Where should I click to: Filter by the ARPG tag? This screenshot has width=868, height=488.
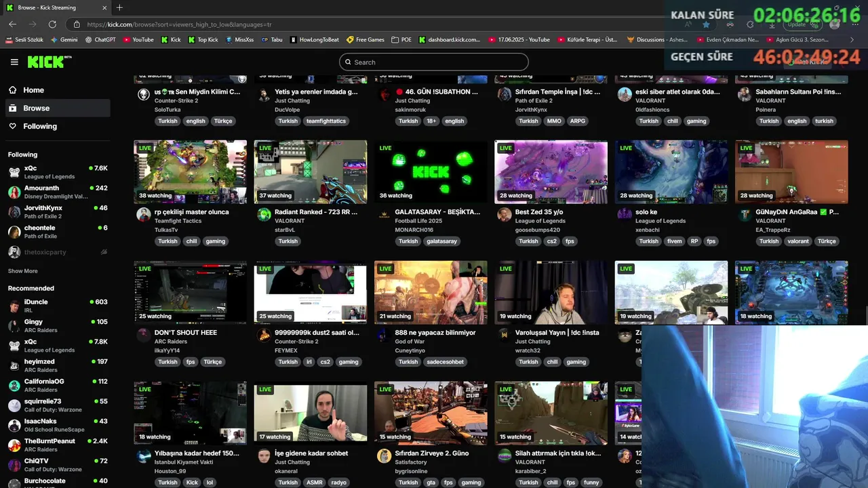[577, 121]
